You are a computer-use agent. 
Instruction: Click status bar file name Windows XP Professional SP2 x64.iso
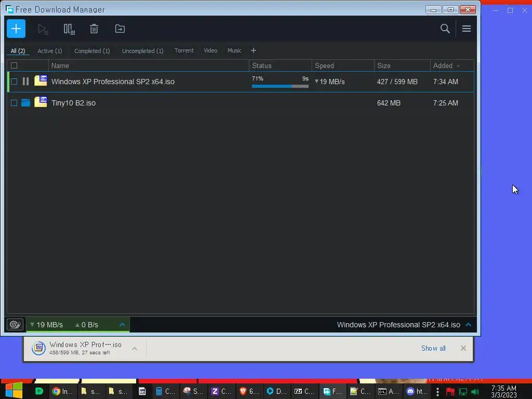tap(398, 325)
